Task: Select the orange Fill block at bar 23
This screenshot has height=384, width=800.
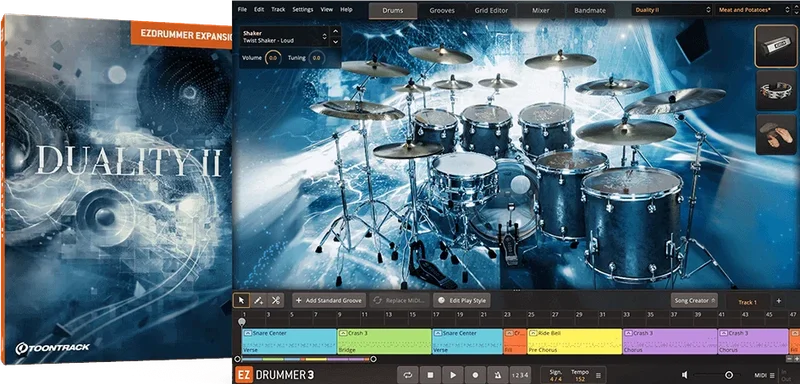Action: (515, 341)
